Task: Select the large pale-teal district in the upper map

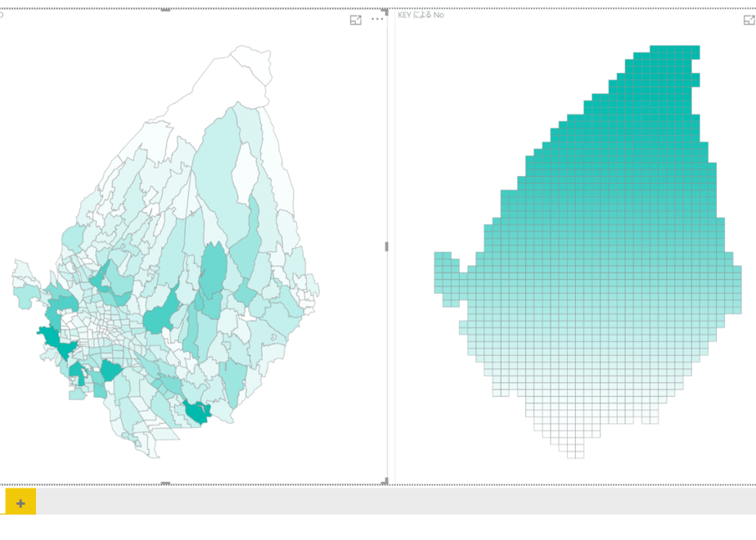Action: coord(217,173)
